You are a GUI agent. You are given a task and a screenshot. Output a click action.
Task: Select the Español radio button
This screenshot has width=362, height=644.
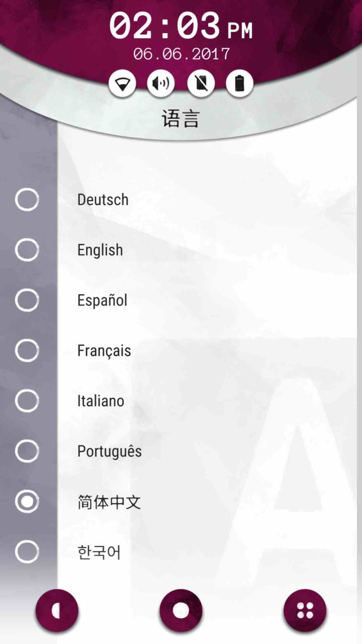pyautogui.click(x=27, y=300)
